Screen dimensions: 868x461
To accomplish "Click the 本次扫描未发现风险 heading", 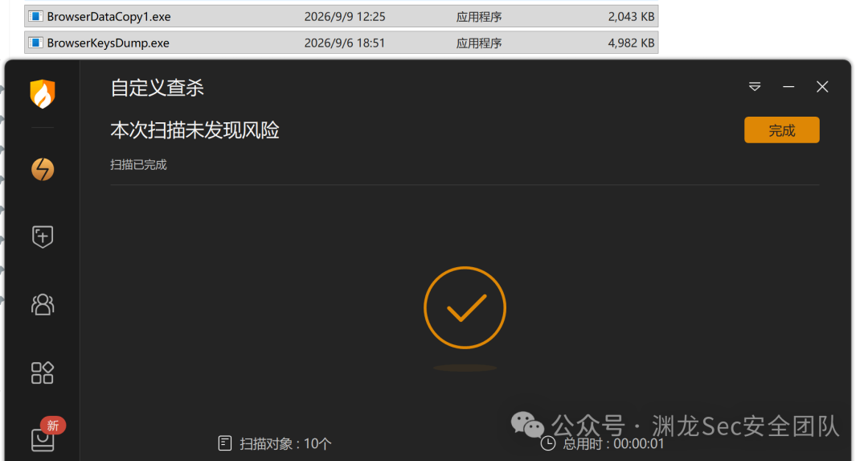I will click(x=194, y=130).
